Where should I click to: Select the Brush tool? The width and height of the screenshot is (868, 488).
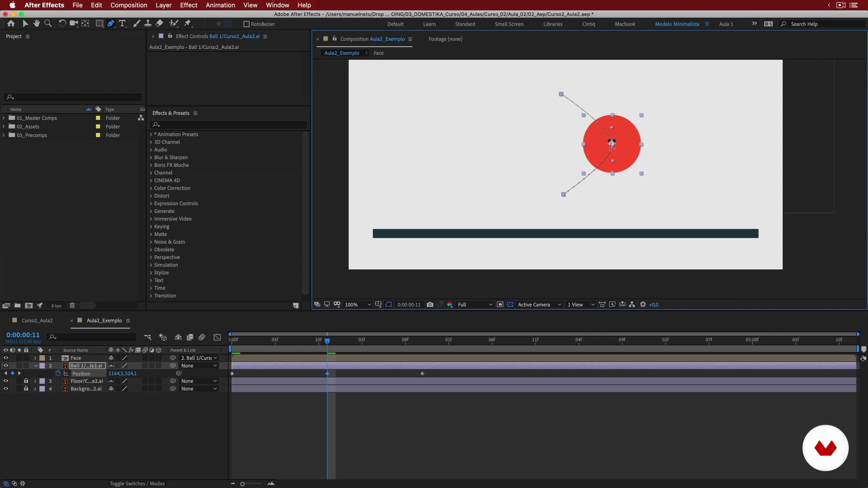[137, 23]
